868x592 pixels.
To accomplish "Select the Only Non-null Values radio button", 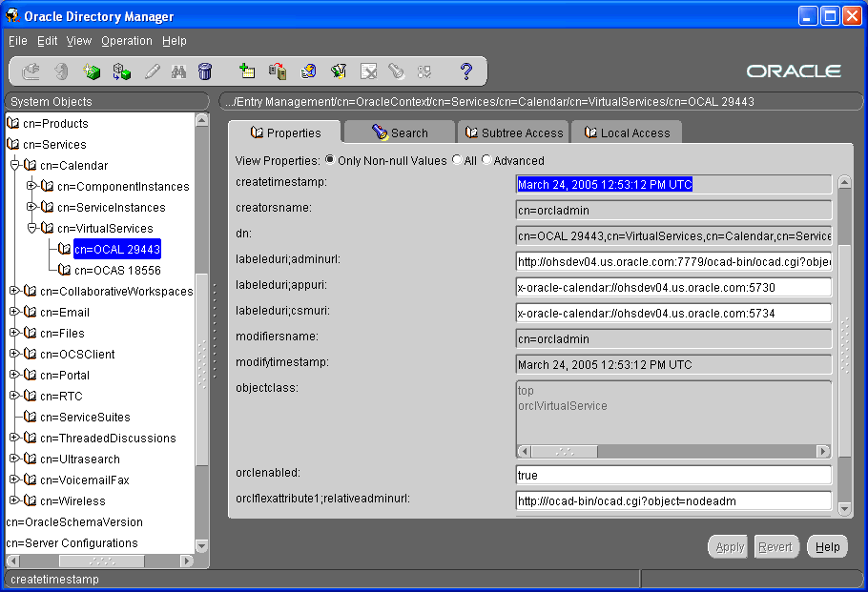I will click(x=330, y=160).
